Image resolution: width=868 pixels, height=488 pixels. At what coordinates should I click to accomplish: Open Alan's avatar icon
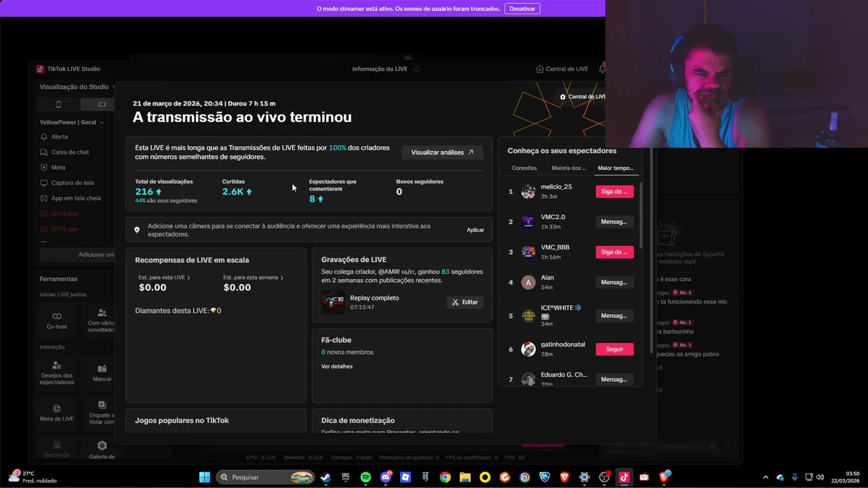pyautogui.click(x=528, y=282)
